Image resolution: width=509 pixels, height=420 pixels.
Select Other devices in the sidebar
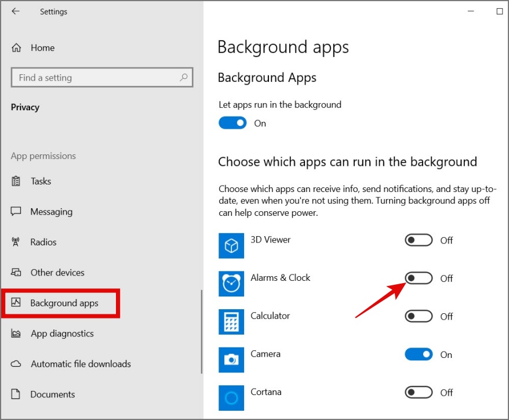point(57,272)
